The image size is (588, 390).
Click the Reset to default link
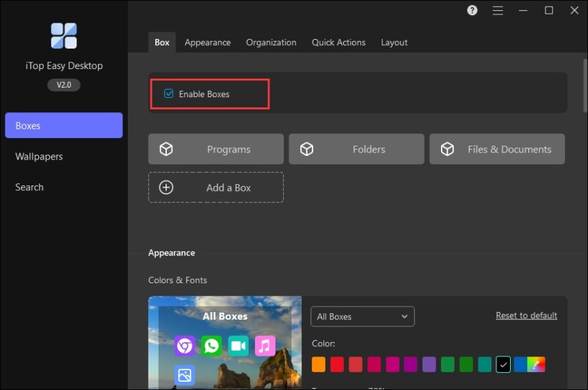tap(526, 315)
